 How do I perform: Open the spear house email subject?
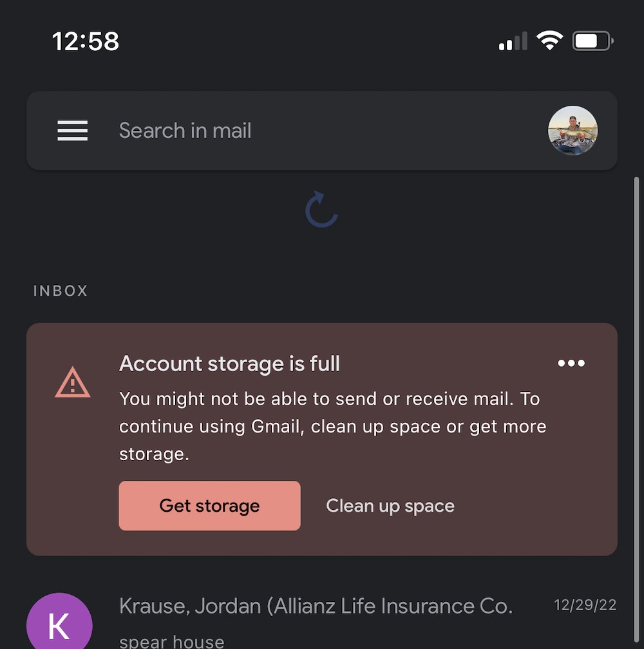pyautogui.click(x=172, y=641)
